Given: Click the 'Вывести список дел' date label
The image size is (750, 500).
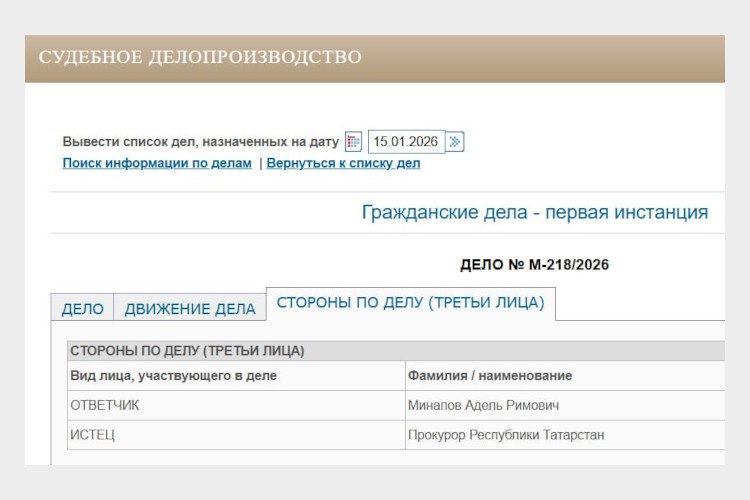Looking at the screenshot, I should 200,142.
